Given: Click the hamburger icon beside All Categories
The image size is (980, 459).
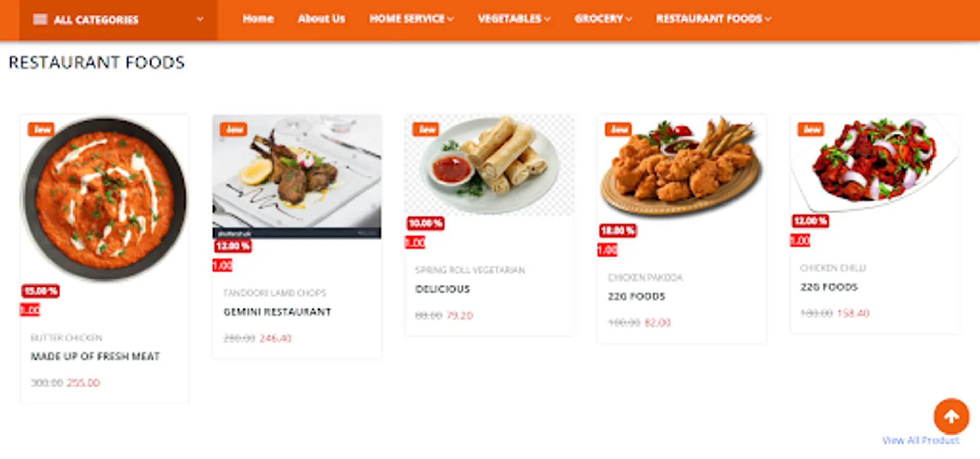Looking at the screenshot, I should tap(40, 20).
